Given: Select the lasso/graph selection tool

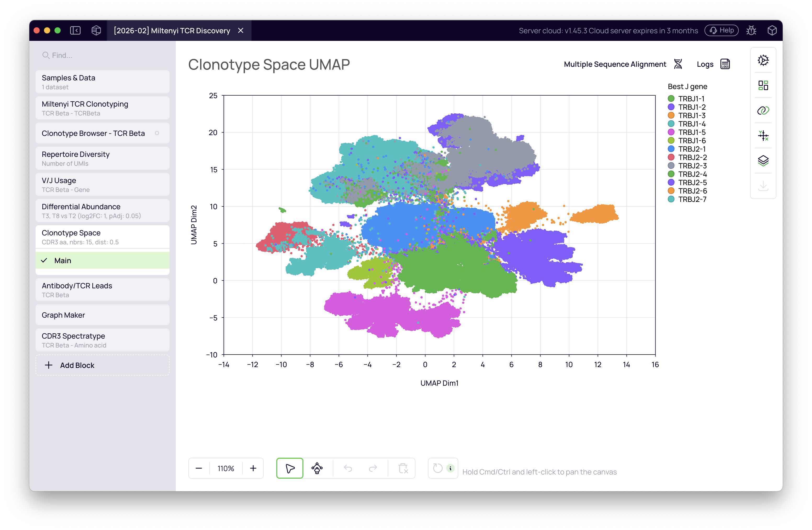Looking at the screenshot, I should (317, 468).
